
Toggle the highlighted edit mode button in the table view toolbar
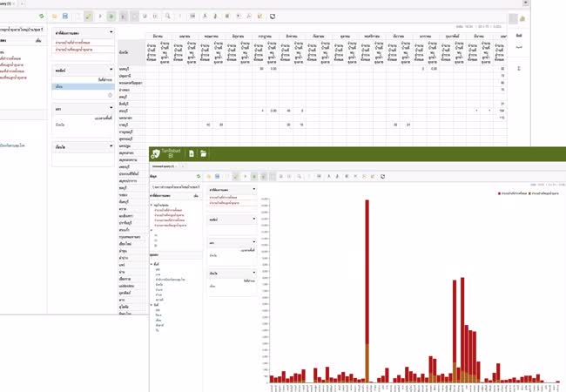[89, 16]
